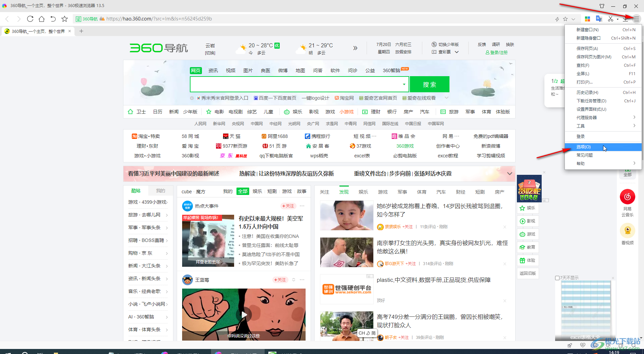Image resolution: width=644 pixels, height=354 pixels.
Task: Open the screenshot tool options dropdown arrow
Action: [618, 19]
